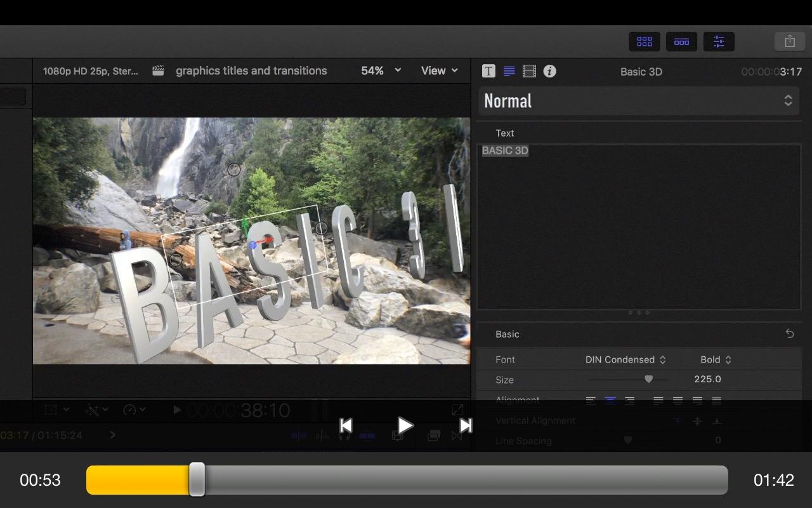This screenshot has width=812, height=508.
Task: Set text alignment to center
Action: pyautogui.click(x=610, y=400)
